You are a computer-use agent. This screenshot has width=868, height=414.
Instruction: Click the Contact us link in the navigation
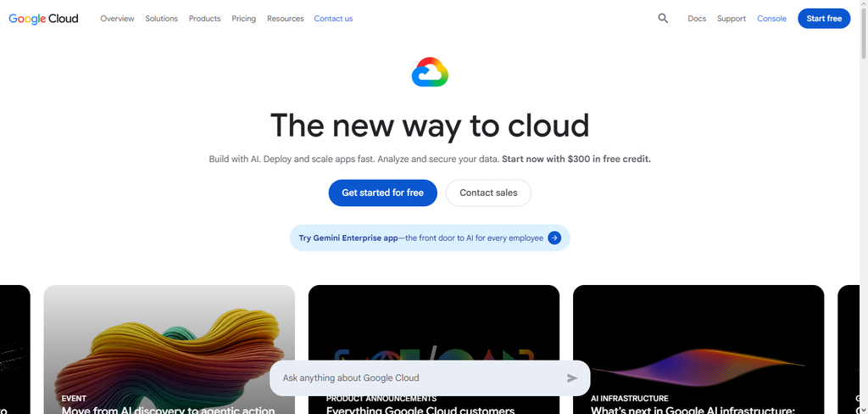click(333, 19)
